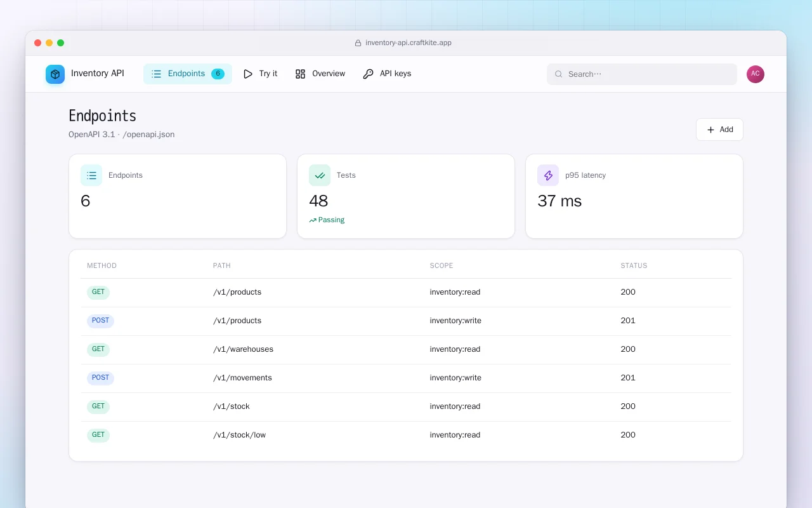Open the AC user avatar

(x=756, y=74)
